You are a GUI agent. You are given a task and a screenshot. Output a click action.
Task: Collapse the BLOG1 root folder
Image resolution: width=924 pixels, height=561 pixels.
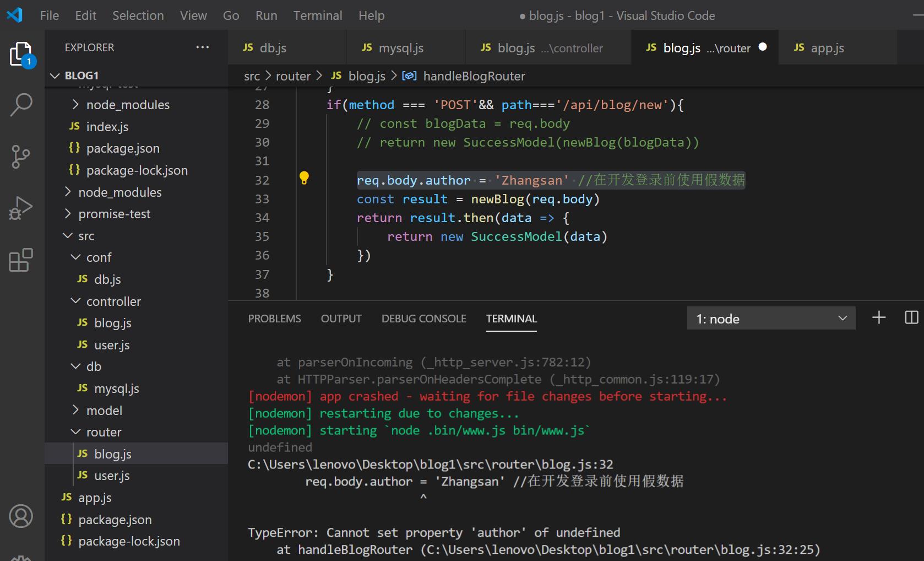(55, 75)
